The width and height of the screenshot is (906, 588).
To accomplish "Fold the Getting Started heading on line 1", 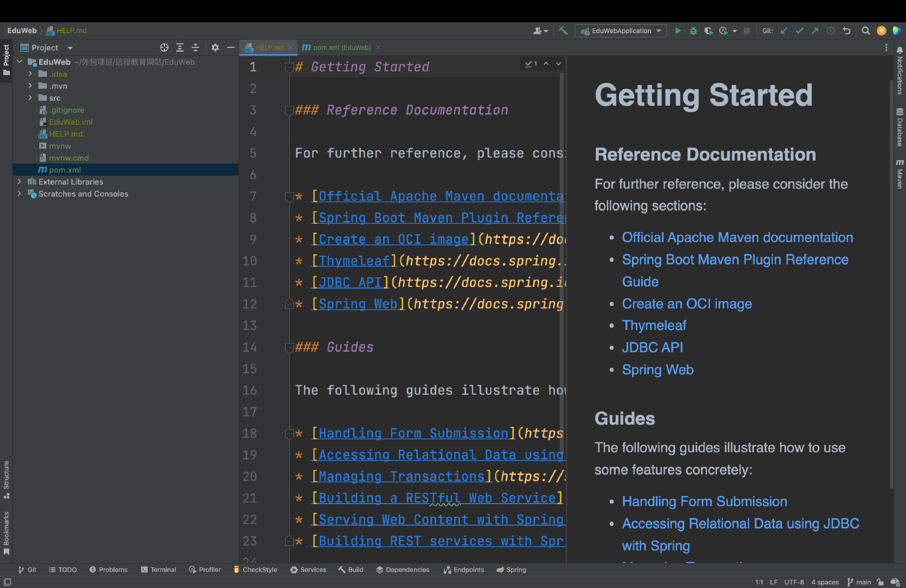I will pyautogui.click(x=290, y=68).
